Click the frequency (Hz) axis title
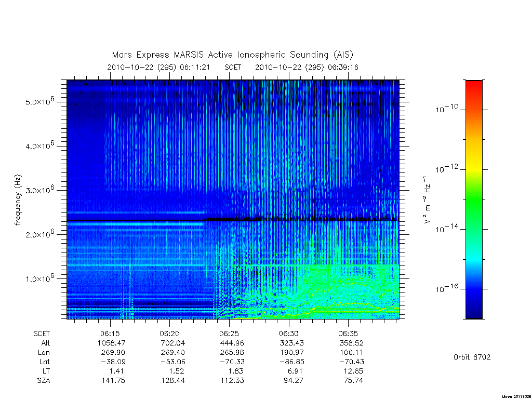The height and width of the screenshot is (399, 532). coord(18,200)
